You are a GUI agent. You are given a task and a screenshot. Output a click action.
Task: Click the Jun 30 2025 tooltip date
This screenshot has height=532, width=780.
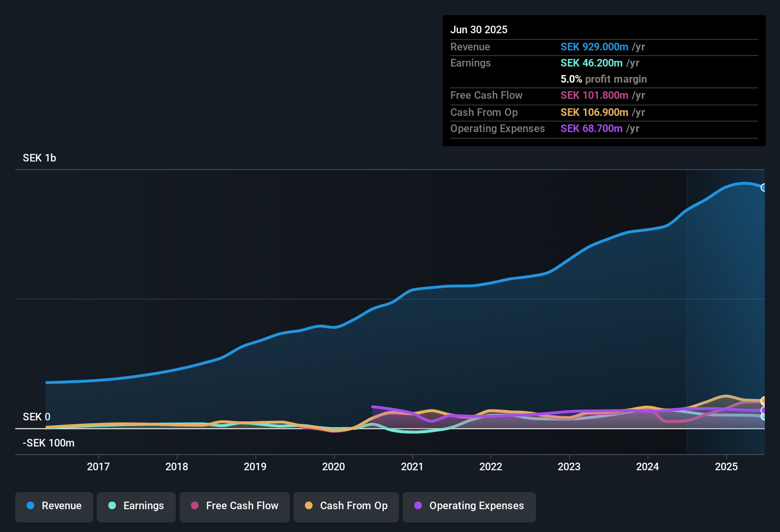[479, 29]
